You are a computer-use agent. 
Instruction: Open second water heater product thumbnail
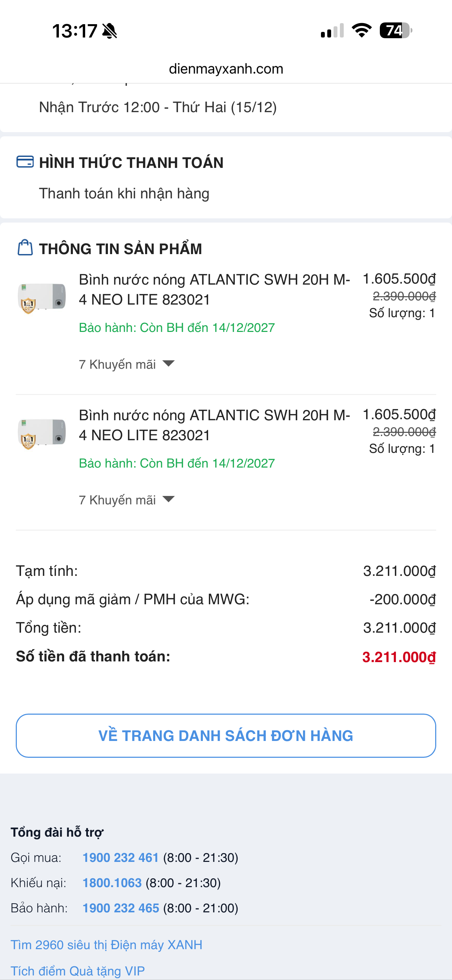tap(42, 433)
